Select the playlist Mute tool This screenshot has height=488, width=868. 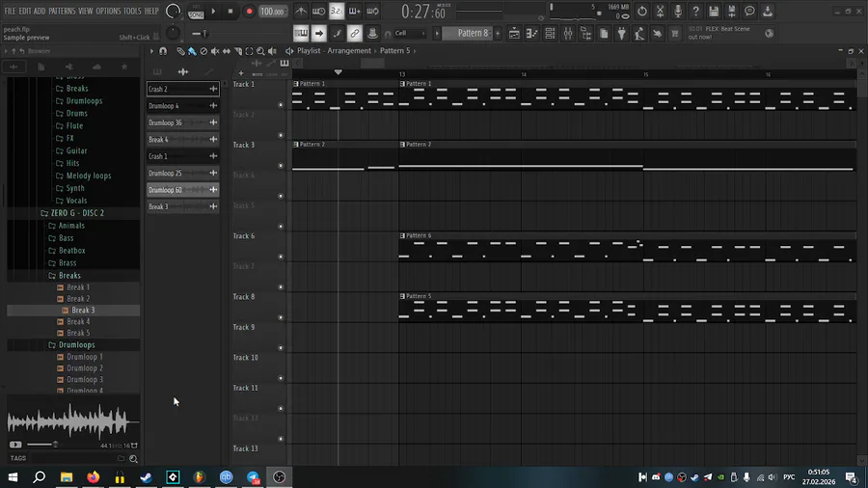[215, 51]
